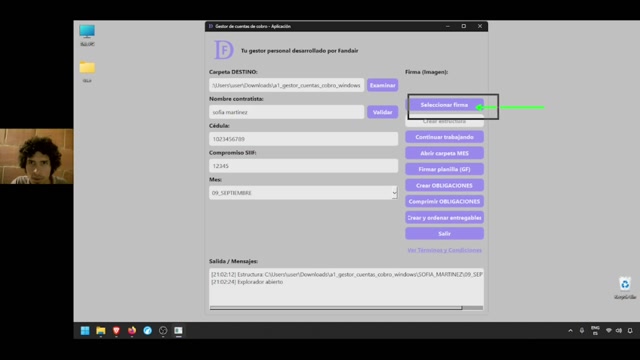The height and width of the screenshot is (360, 640).
Task: Click the output horizontal scrollbar
Action: click(x=346, y=308)
